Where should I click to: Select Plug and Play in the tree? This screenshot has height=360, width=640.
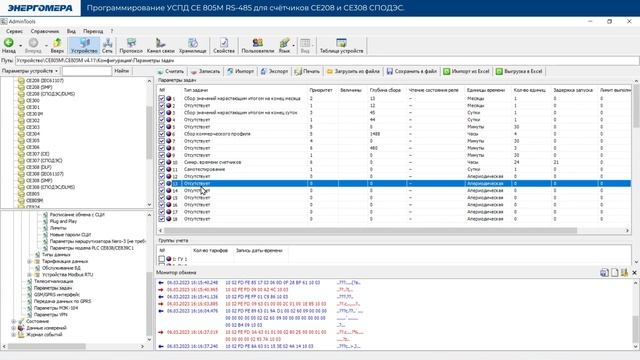(63, 221)
